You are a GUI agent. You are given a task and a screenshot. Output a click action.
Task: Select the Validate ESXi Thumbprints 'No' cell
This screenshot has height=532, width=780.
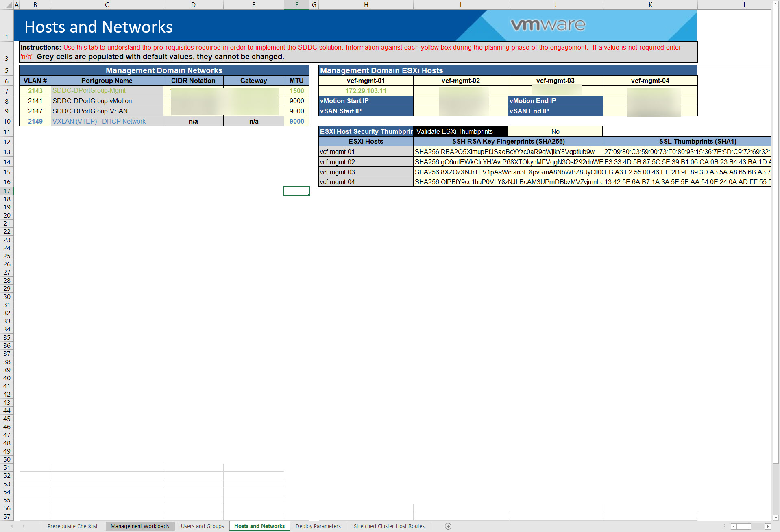click(555, 131)
